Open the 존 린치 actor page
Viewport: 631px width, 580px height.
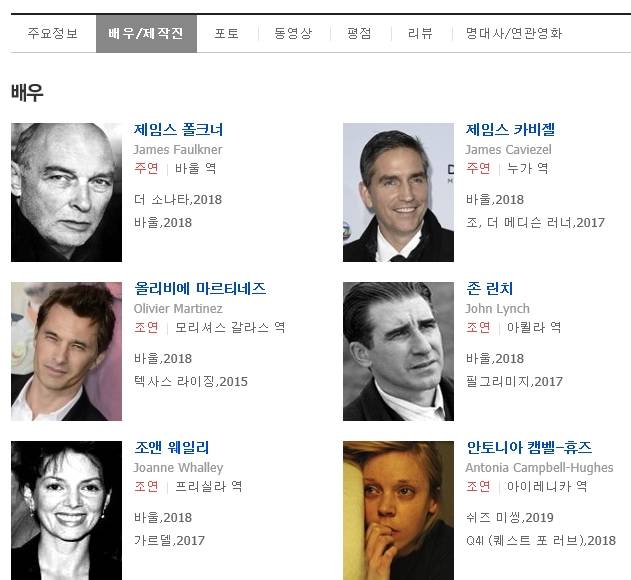(x=489, y=289)
